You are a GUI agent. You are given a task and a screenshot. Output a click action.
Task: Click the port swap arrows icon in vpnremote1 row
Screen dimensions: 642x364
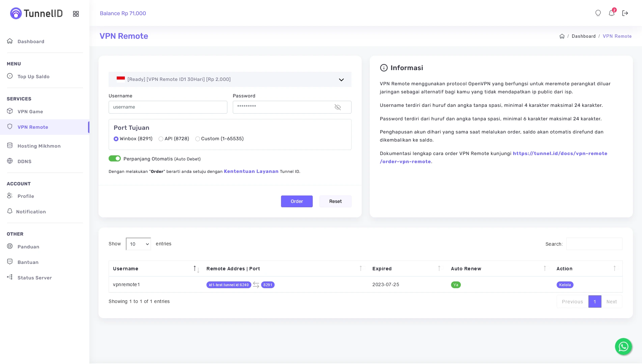tap(256, 285)
